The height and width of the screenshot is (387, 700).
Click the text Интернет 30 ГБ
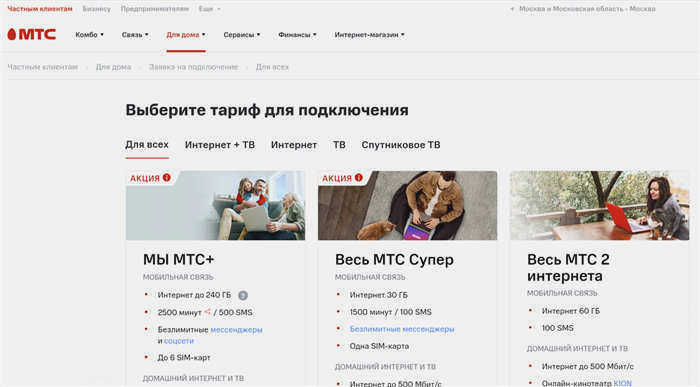click(379, 295)
